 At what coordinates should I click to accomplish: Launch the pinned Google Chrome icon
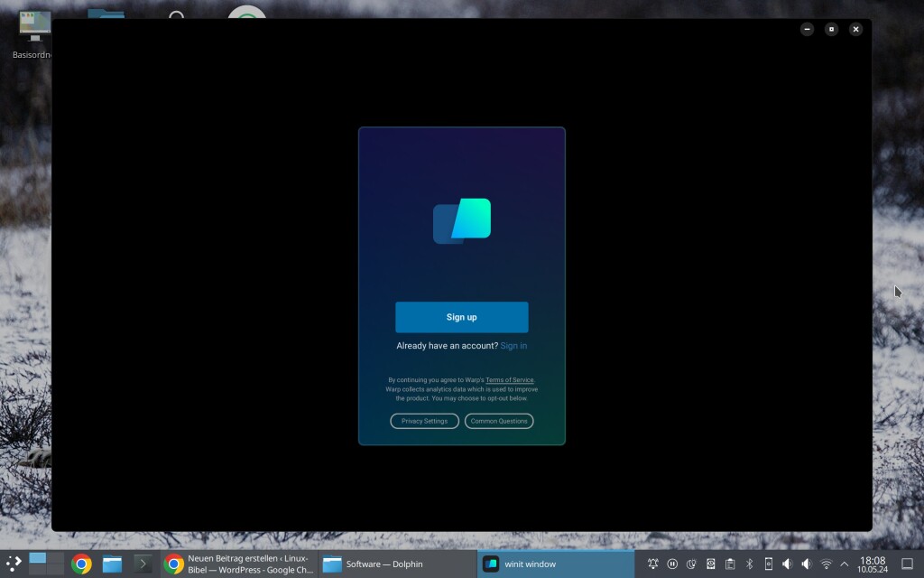point(81,564)
